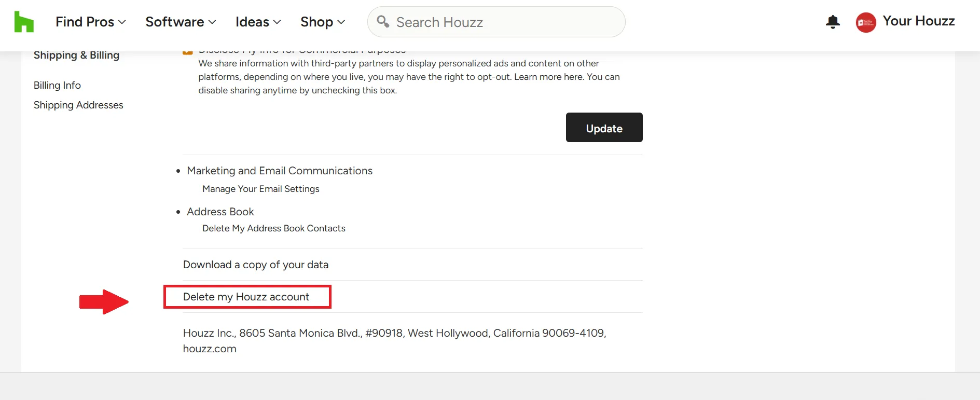Image resolution: width=980 pixels, height=400 pixels.
Task: Click inside the Search Houzz field
Action: [x=493, y=22]
